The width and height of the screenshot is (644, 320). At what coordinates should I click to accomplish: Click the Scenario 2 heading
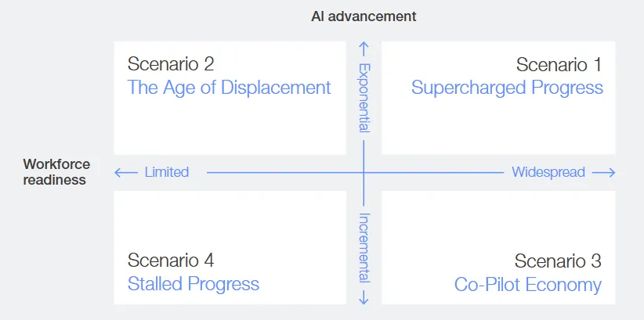[x=171, y=64]
